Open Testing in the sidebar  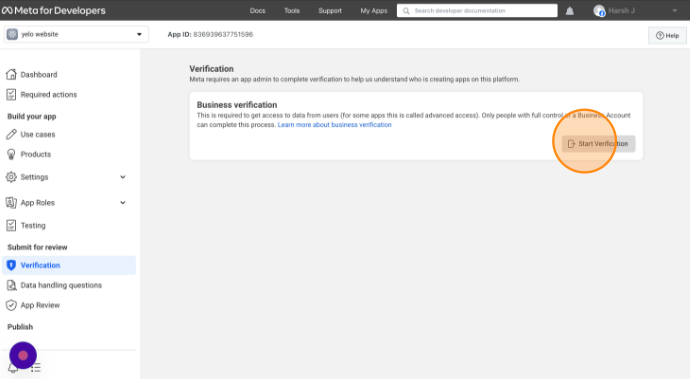[x=33, y=225]
